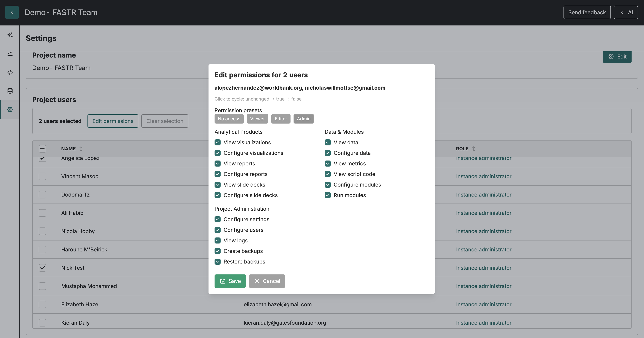Toggle Run modules checkbox
The height and width of the screenshot is (338, 644).
pyautogui.click(x=327, y=195)
